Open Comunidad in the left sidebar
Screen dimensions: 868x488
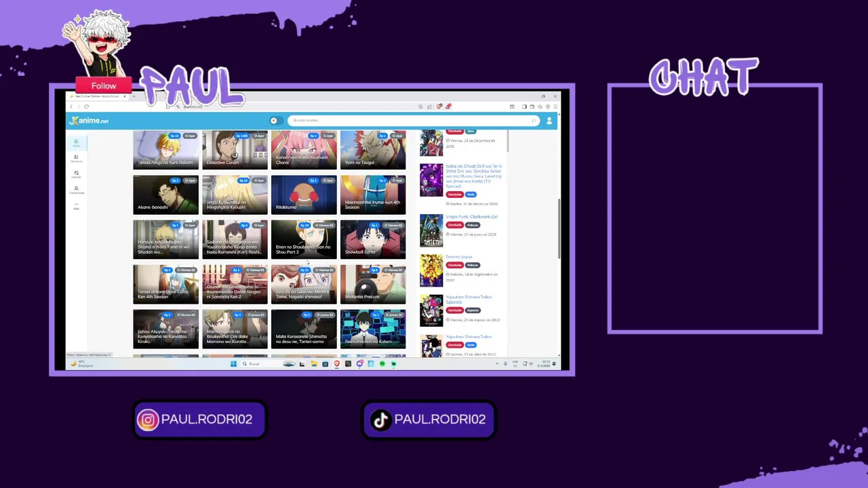pos(76,190)
